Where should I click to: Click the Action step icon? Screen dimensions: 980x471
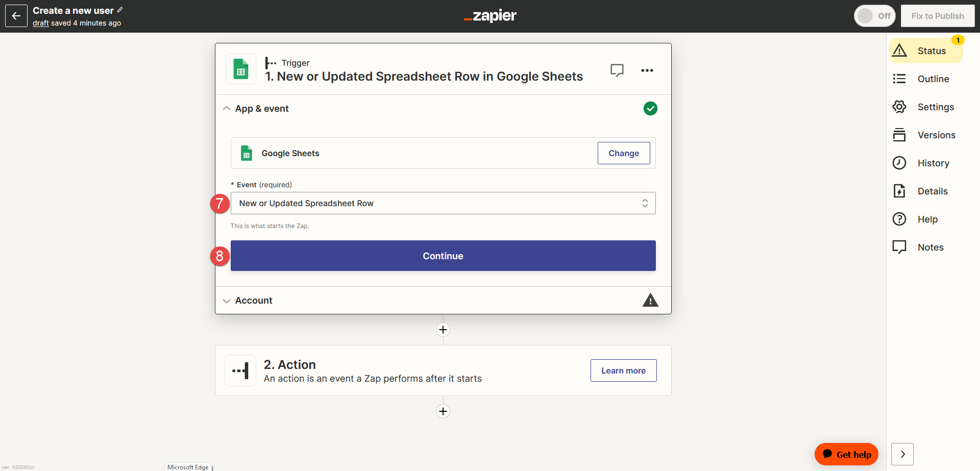click(240, 370)
